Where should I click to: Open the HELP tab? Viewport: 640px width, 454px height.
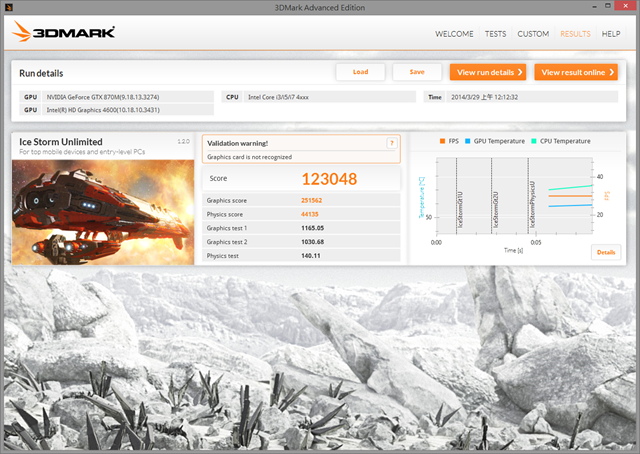coord(611,34)
